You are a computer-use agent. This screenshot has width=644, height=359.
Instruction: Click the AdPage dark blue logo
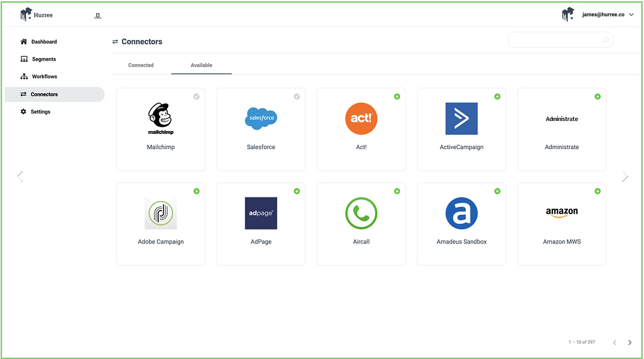click(x=261, y=213)
